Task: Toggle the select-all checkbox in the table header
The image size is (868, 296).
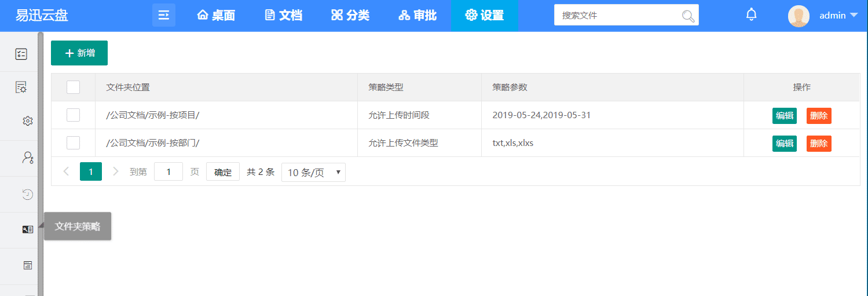Action: click(x=73, y=87)
